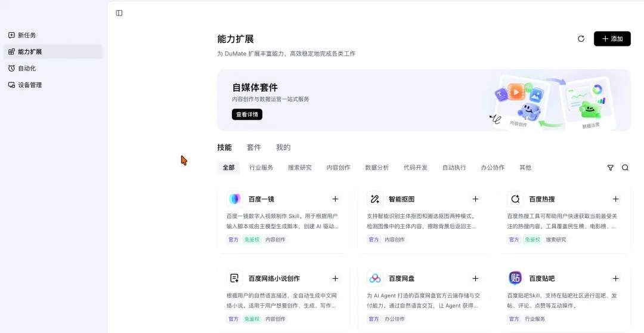
Task: Open 设备管理 in the sidebar
Action: (54, 85)
